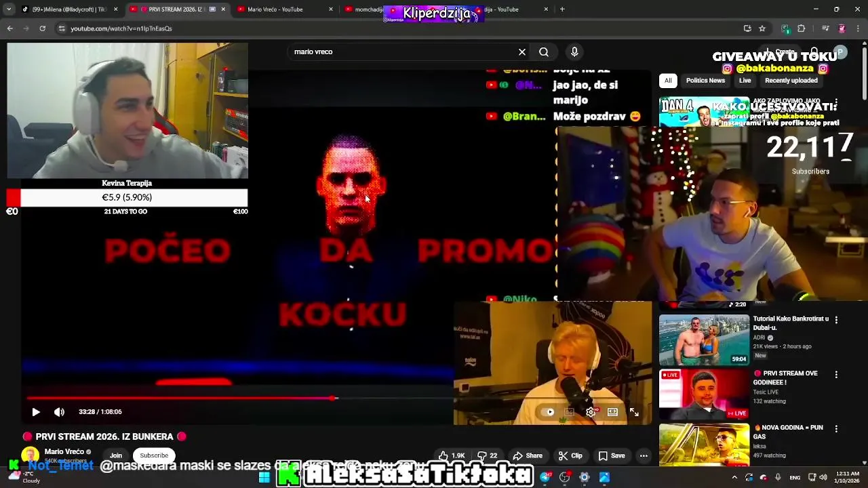Viewport: 868px width, 488px height.
Task: Open the install app icon in the address bar
Action: 747,28
